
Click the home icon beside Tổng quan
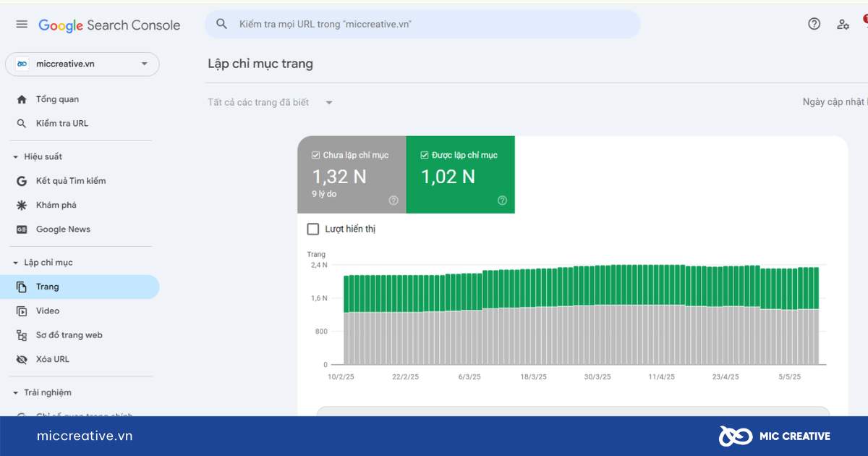pos(22,99)
